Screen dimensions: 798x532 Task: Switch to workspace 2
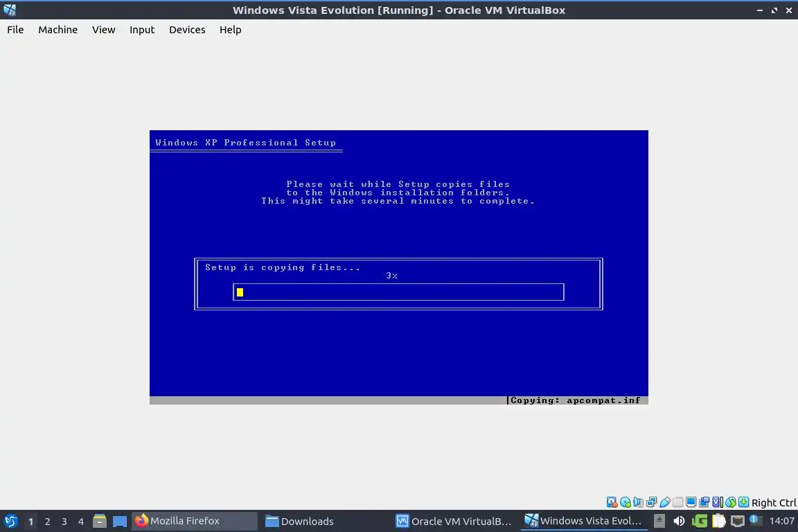click(x=48, y=522)
